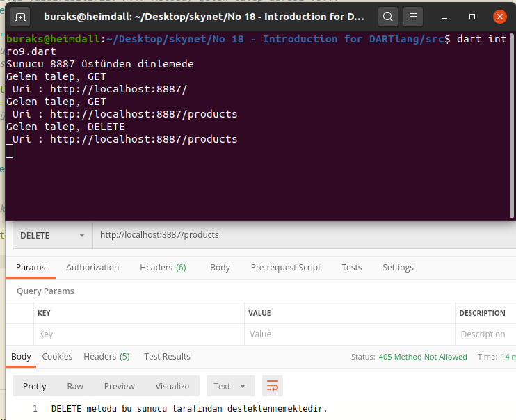
Task: Show the response Cookies tab
Action: click(x=57, y=356)
